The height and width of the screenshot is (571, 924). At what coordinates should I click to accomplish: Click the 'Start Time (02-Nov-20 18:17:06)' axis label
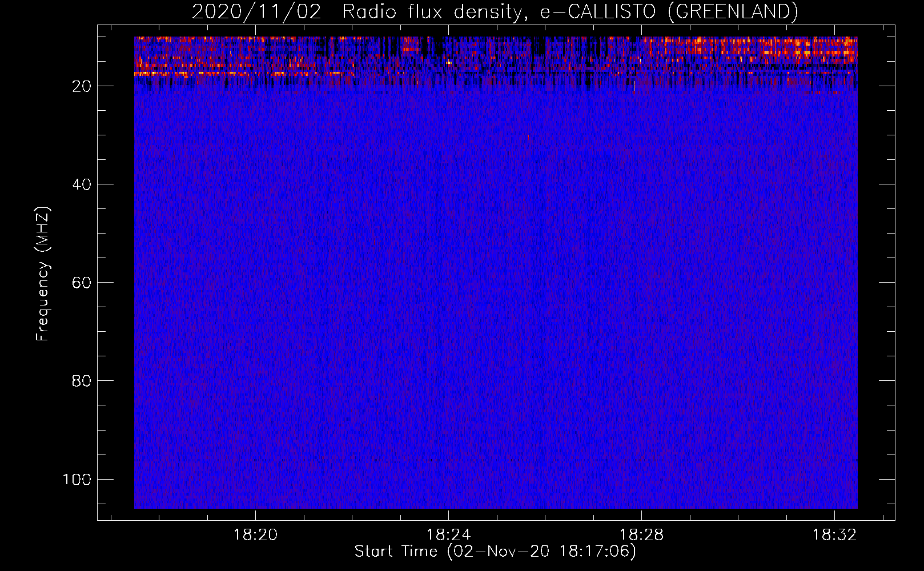pos(495,552)
